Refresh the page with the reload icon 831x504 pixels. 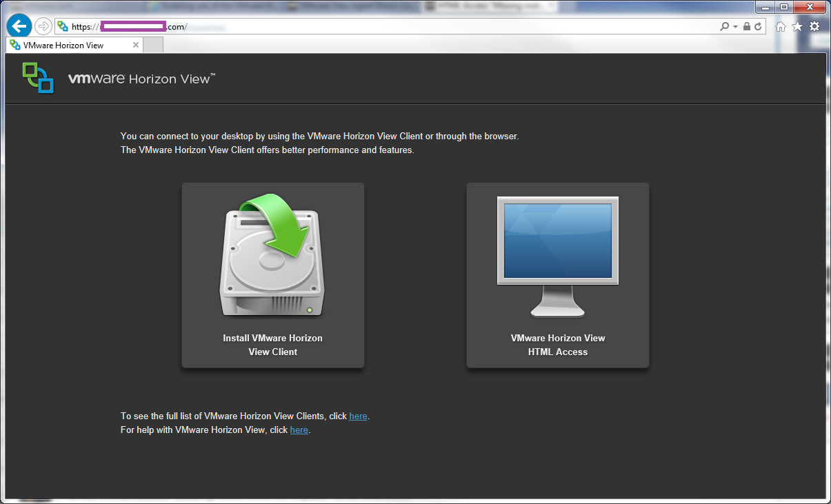tap(758, 26)
